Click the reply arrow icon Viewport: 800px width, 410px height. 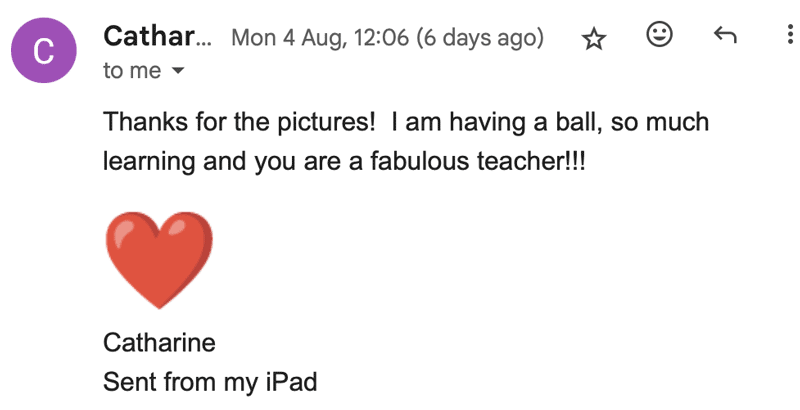click(x=724, y=37)
